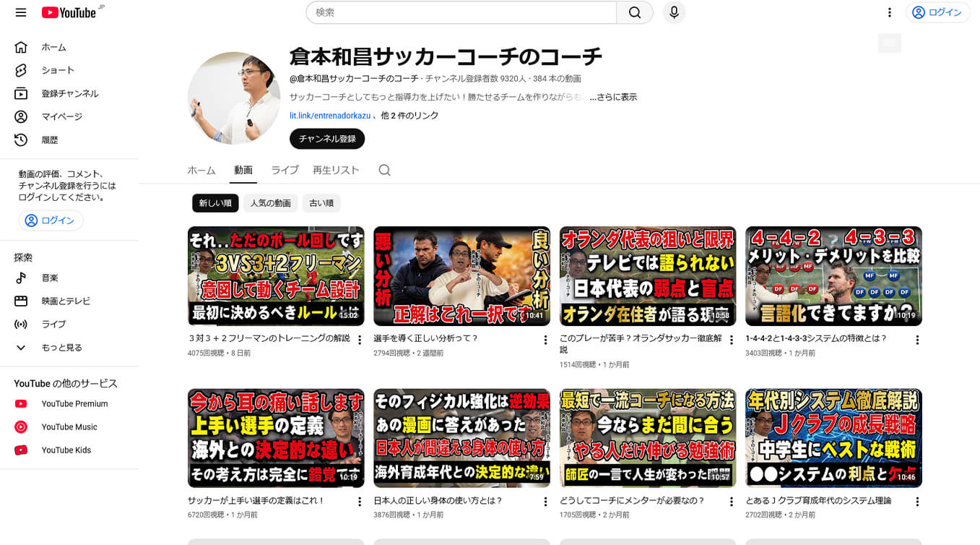Open the ホーム tab of the channel

[x=201, y=170]
